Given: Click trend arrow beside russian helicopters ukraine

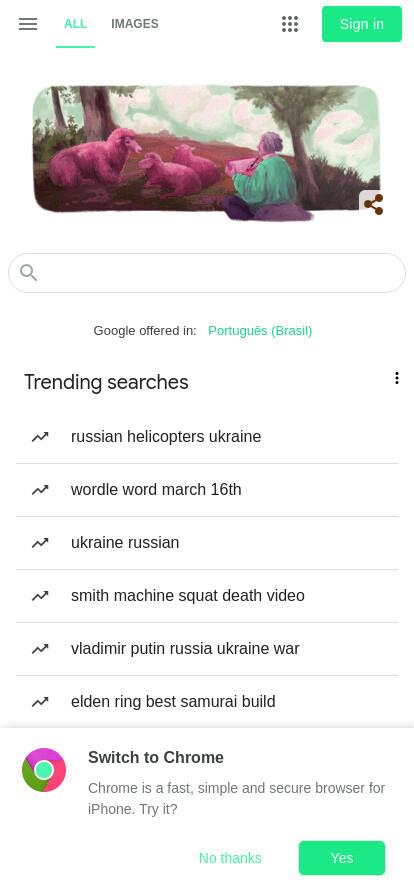Looking at the screenshot, I should [40, 437].
